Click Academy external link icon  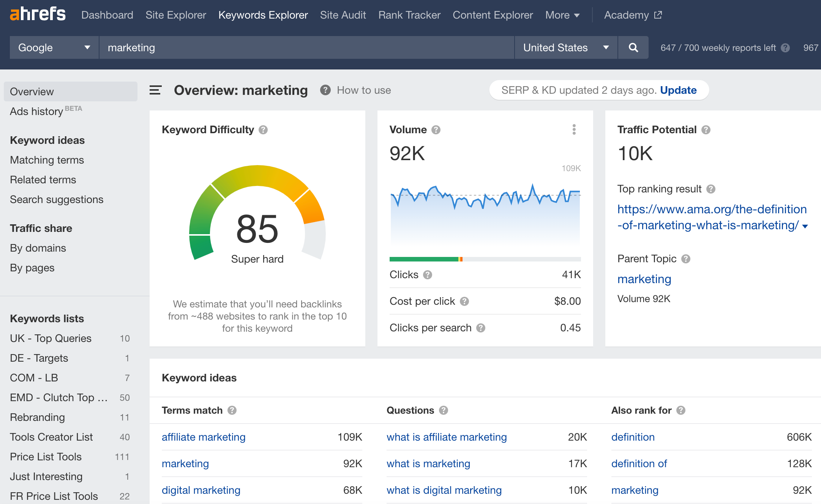click(x=658, y=15)
